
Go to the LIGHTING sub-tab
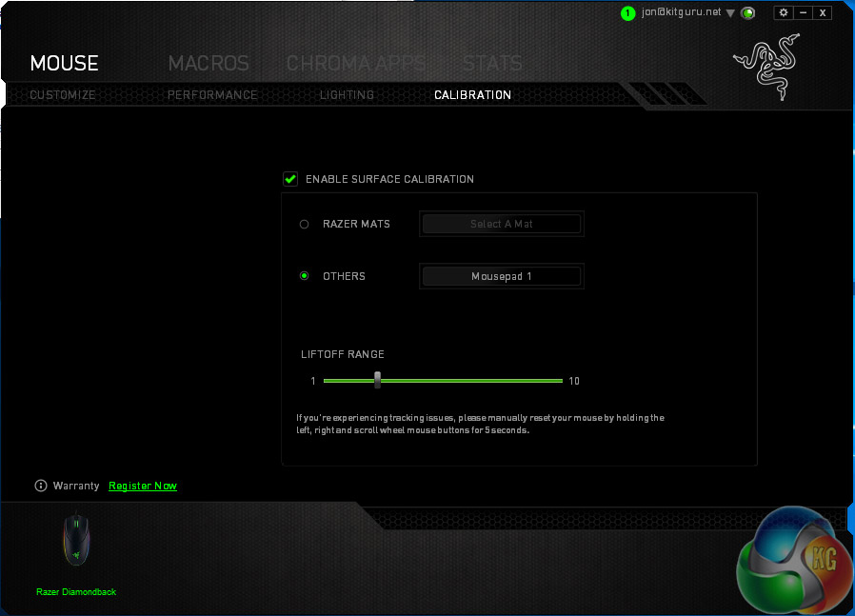point(347,95)
